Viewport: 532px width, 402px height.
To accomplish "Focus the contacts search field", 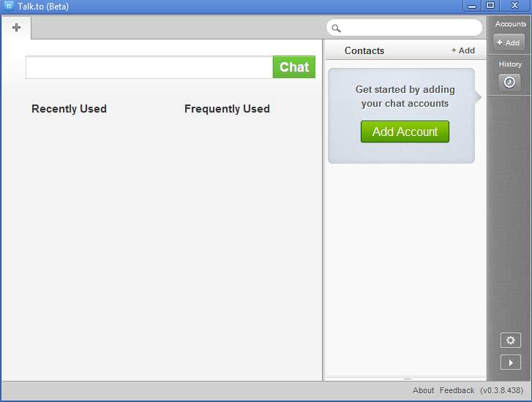I will (x=410, y=29).
